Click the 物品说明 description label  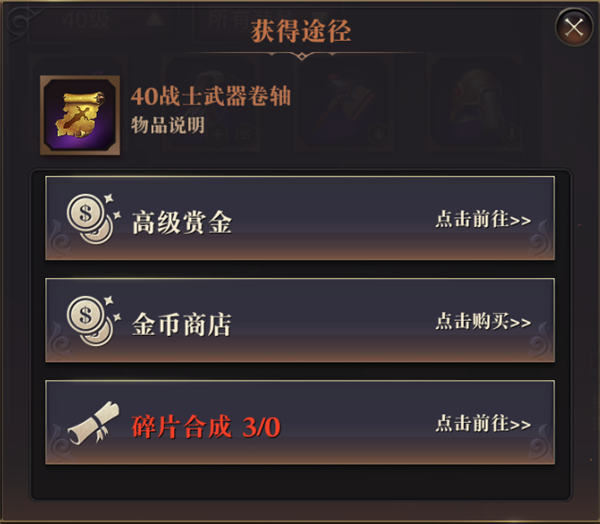click(168, 125)
